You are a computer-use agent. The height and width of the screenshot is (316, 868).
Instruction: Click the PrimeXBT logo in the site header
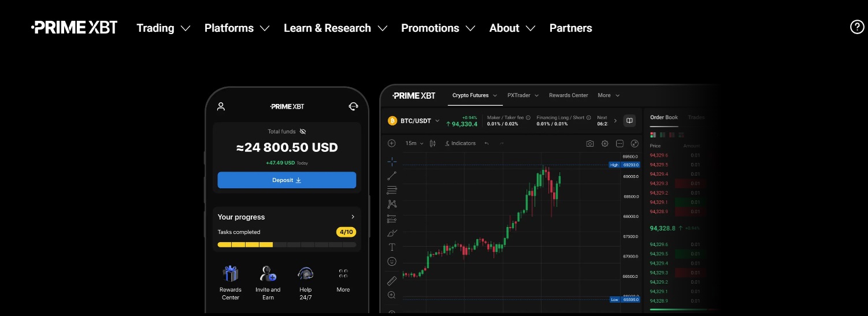click(75, 28)
